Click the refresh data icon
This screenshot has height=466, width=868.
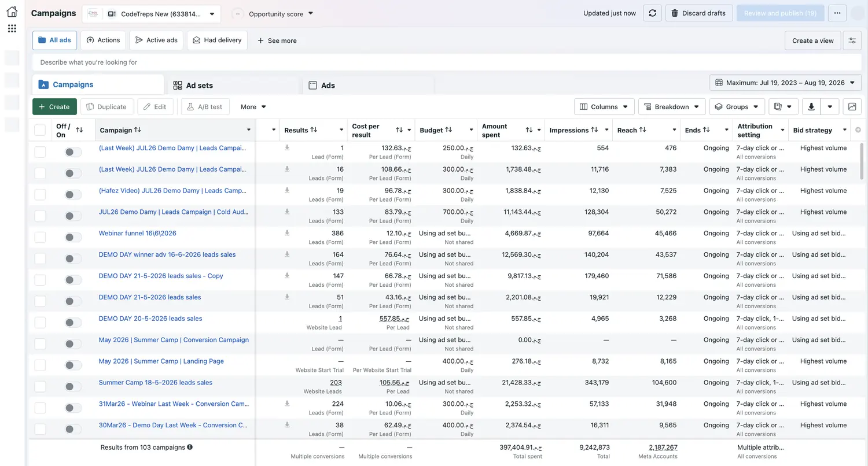[652, 13]
